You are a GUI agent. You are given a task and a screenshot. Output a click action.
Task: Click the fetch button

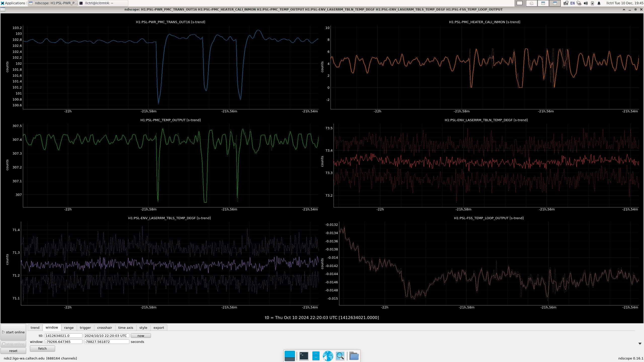[42, 348]
